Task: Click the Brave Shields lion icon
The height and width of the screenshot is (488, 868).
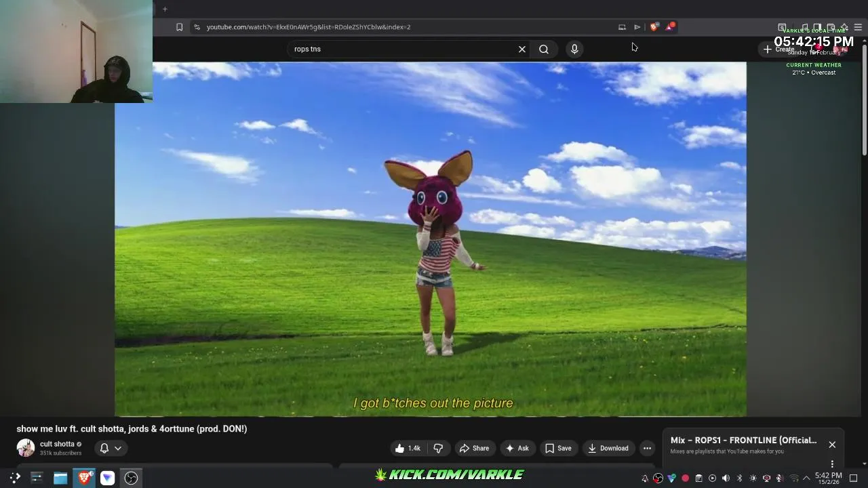Action: click(654, 27)
